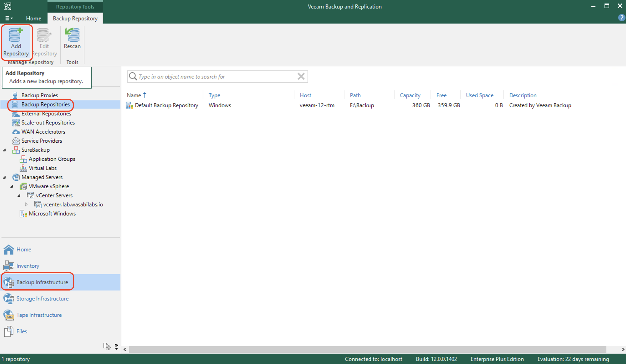Screen dimensions: 626x364
Task: Click the Default Backup Repository entry
Action: (x=167, y=105)
